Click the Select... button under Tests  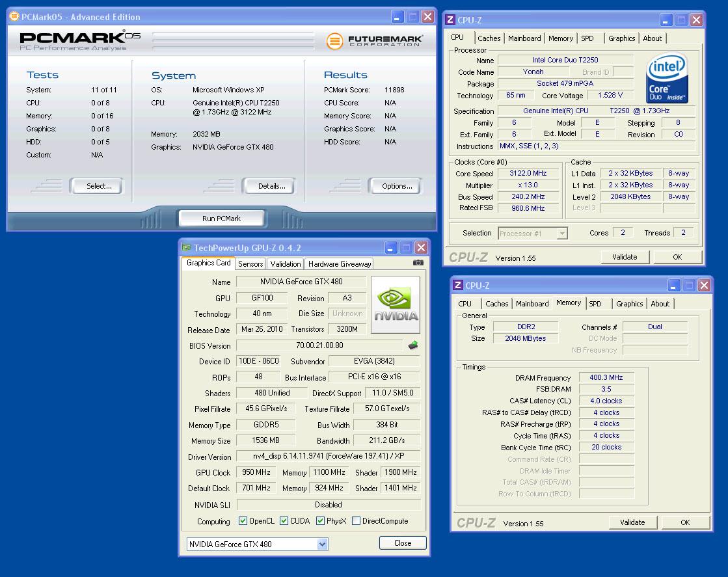tap(96, 186)
